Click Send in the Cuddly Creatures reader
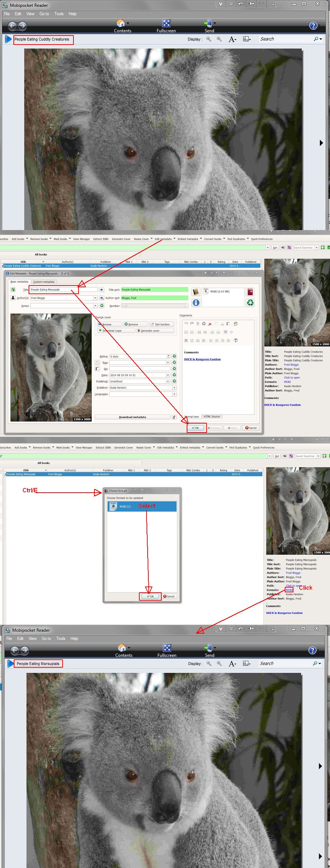The image size is (330, 868). [x=209, y=26]
